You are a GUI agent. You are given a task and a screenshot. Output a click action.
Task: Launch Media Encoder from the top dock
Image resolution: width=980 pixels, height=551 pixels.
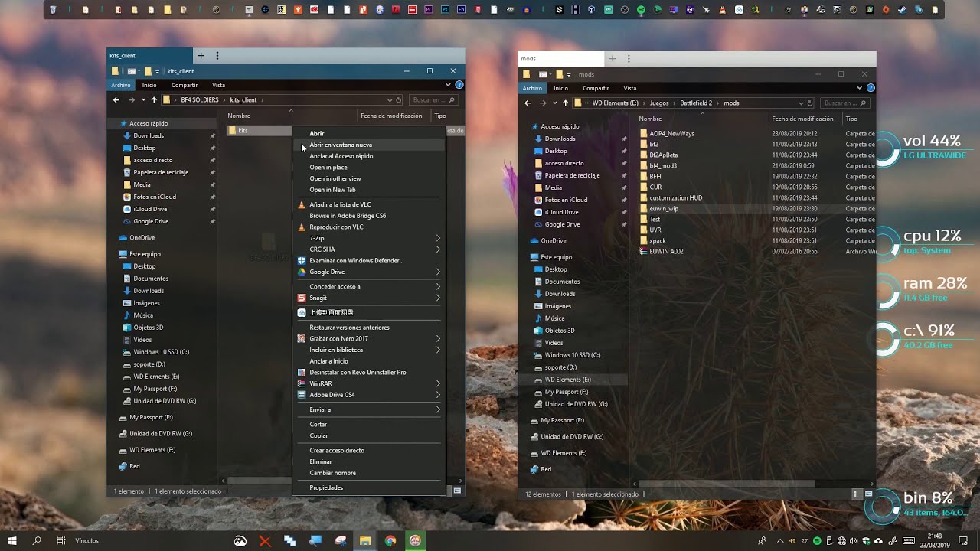point(461,9)
